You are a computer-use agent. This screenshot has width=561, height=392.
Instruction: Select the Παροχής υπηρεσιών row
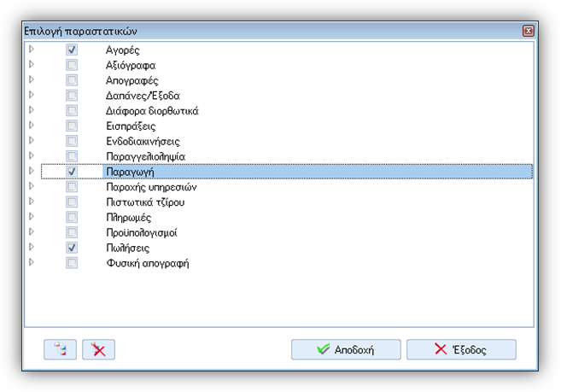tap(151, 187)
